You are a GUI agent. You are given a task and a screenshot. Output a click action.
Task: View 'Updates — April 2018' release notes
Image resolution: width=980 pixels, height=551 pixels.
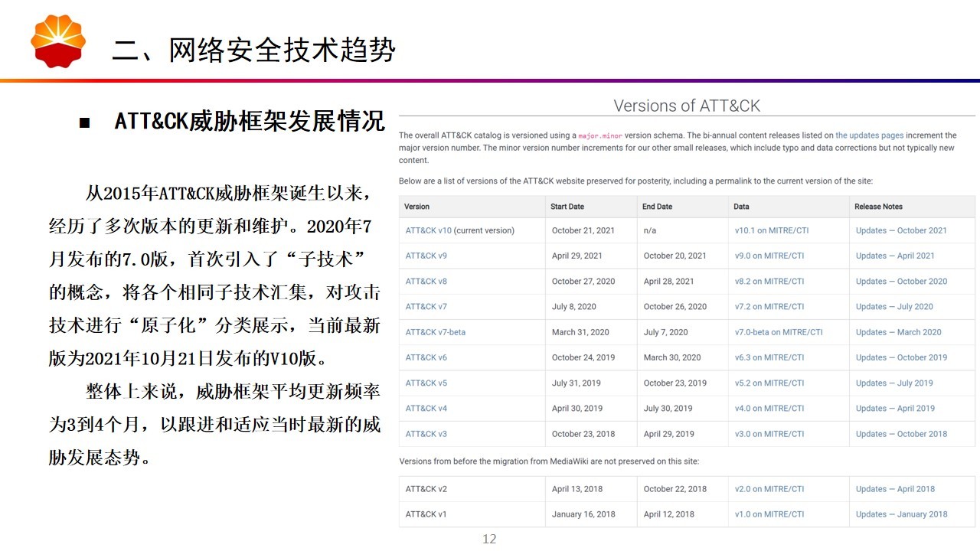click(x=895, y=489)
